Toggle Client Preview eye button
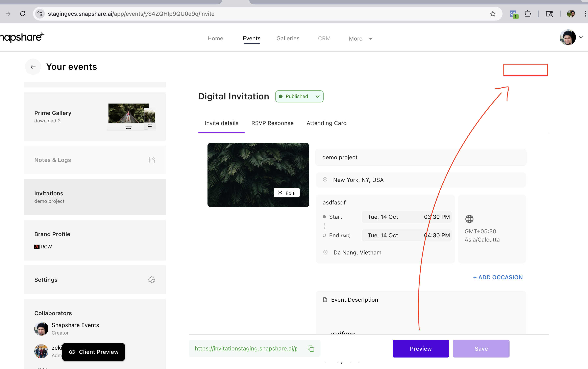This screenshot has height=369, width=588. pyautogui.click(x=93, y=352)
